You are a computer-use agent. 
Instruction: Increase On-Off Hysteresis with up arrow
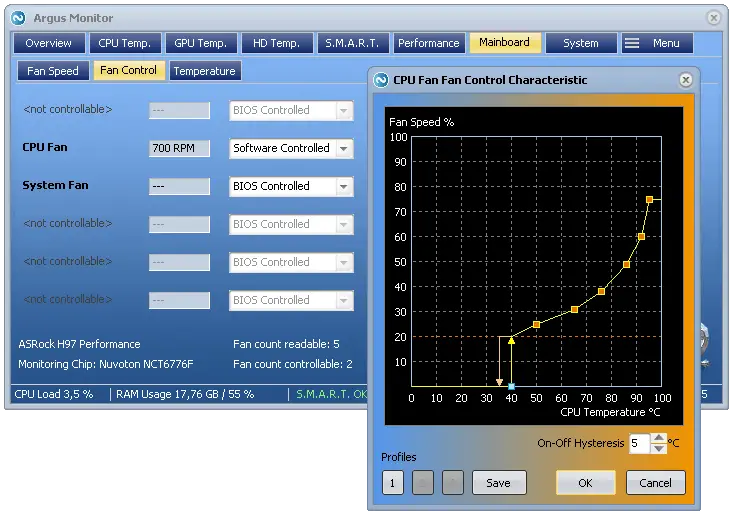[658, 437]
